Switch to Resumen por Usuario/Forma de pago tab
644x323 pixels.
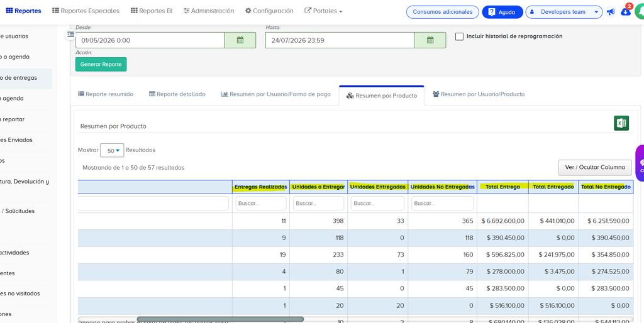(x=275, y=94)
